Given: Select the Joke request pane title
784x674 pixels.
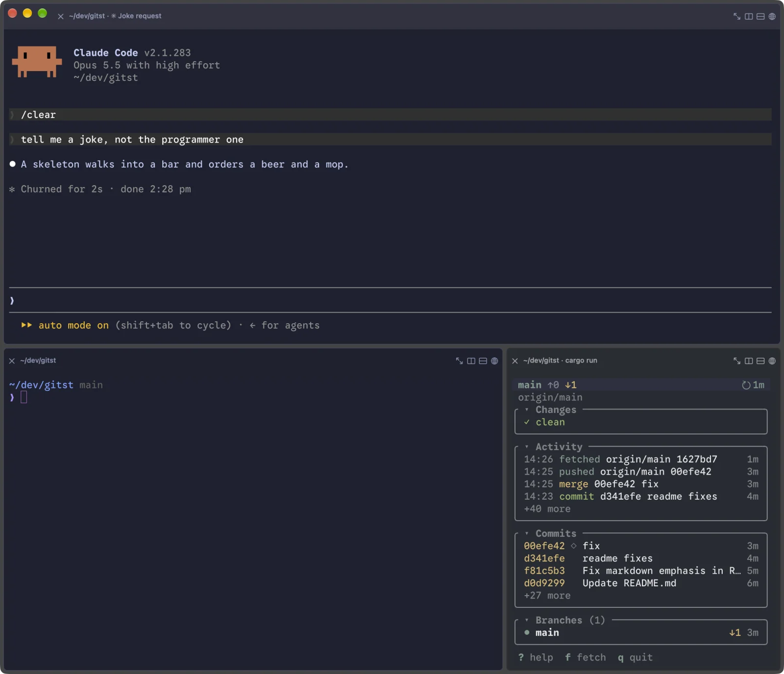Looking at the screenshot, I should [115, 16].
